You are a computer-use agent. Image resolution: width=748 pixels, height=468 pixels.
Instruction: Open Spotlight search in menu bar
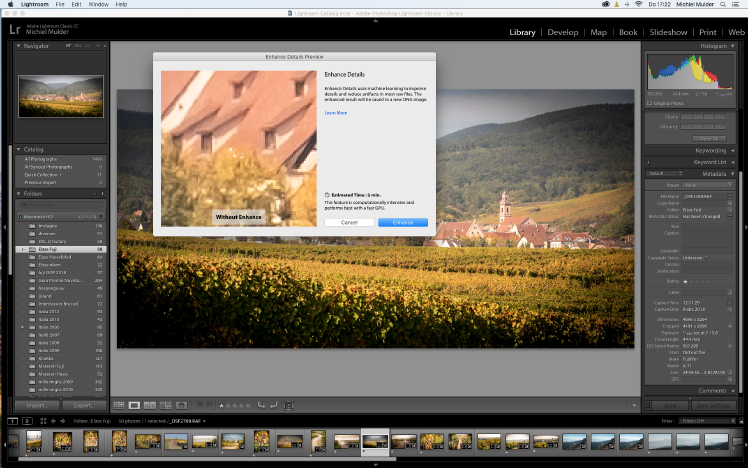[723, 4]
